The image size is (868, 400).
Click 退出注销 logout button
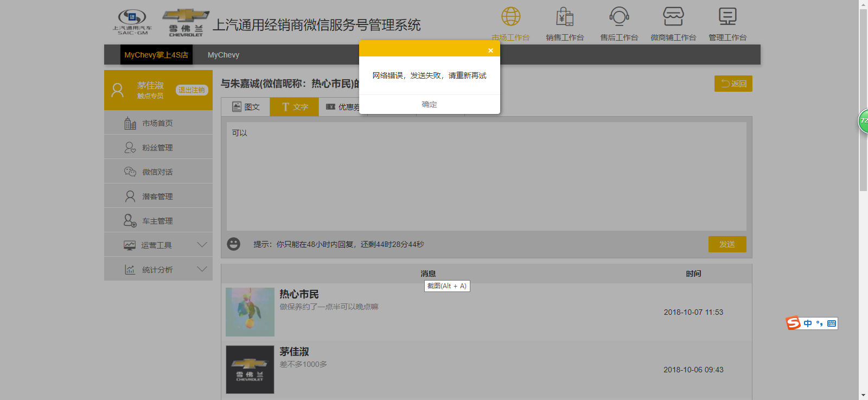click(192, 90)
